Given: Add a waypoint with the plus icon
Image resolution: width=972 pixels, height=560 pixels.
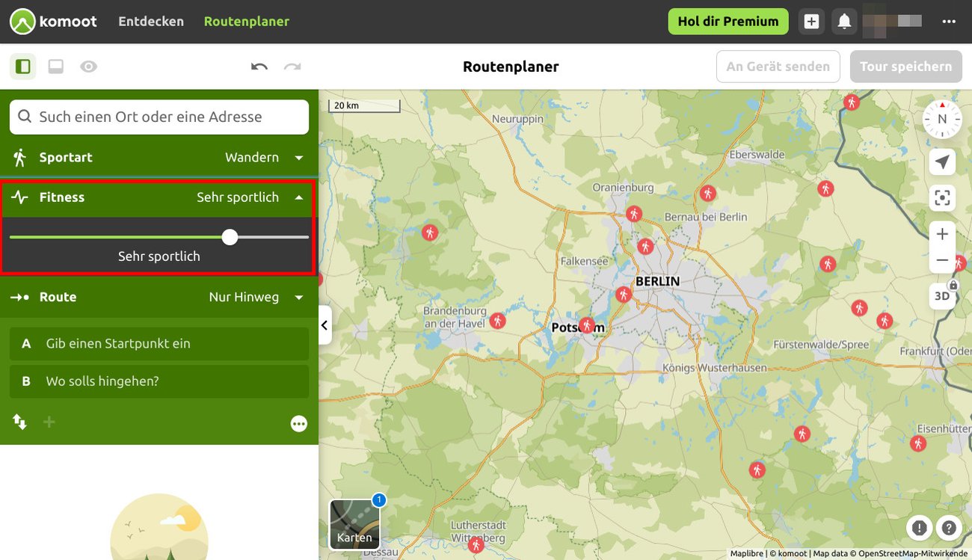Looking at the screenshot, I should point(49,422).
